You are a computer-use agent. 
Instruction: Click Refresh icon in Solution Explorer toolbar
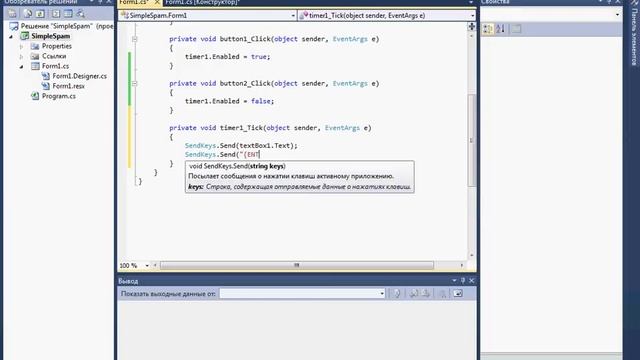point(40,14)
